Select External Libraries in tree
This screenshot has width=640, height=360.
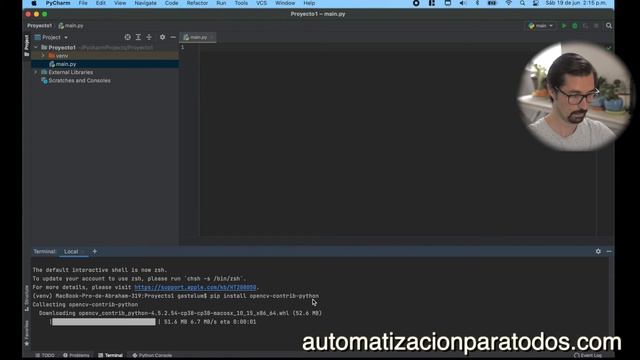tap(71, 72)
